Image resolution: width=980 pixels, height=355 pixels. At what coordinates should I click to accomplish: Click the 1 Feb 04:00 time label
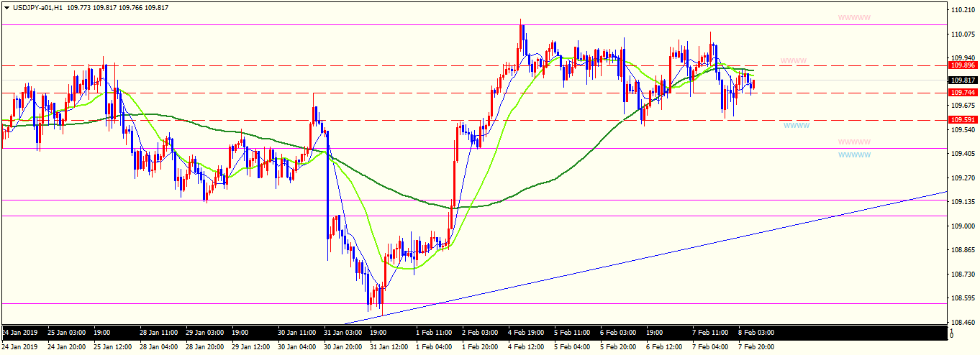pos(434,346)
